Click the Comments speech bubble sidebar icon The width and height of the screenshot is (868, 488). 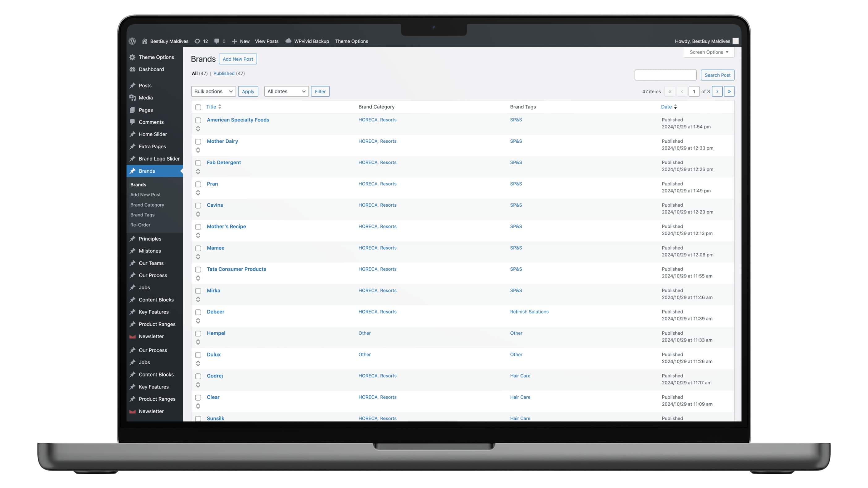click(x=132, y=122)
